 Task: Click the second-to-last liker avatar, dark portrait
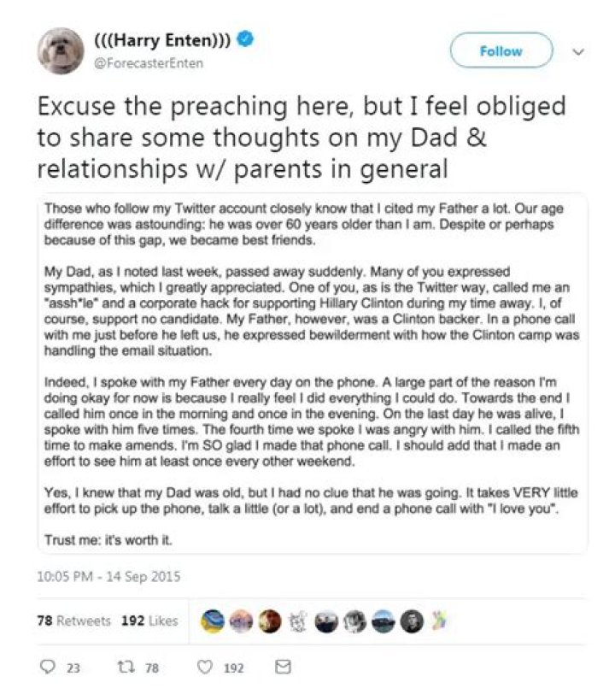point(413,621)
